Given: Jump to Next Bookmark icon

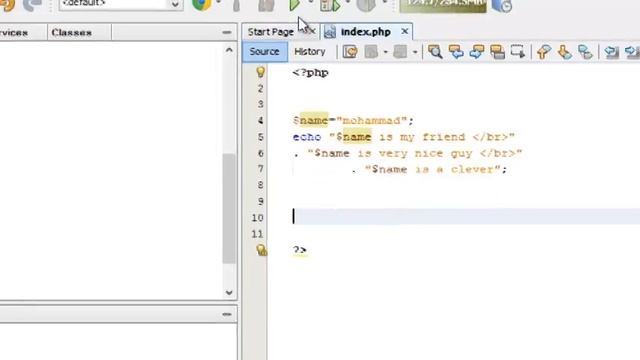Looking at the screenshot, I should click(564, 52).
